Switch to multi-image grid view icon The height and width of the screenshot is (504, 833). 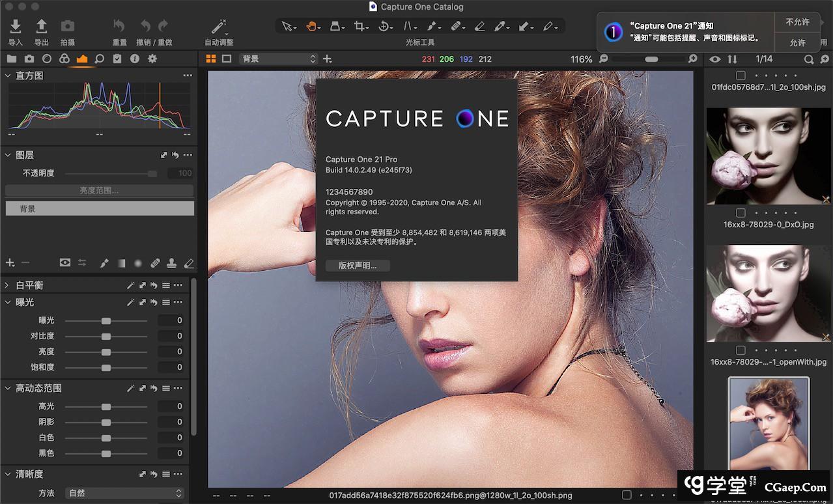pyautogui.click(x=210, y=59)
